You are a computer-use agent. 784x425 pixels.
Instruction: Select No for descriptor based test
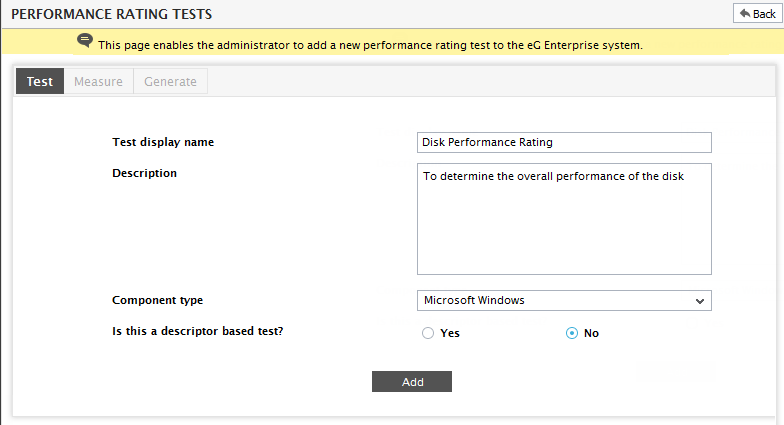(572, 333)
